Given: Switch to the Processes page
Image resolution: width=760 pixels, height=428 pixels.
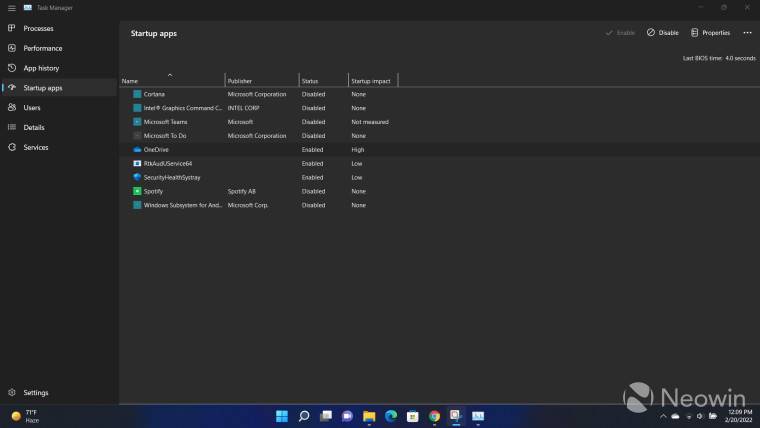Looking at the screenshot, I should [x=38, y=28].
